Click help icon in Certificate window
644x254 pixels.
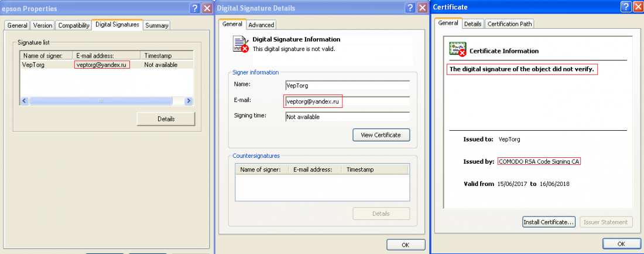tap(626, 7)
